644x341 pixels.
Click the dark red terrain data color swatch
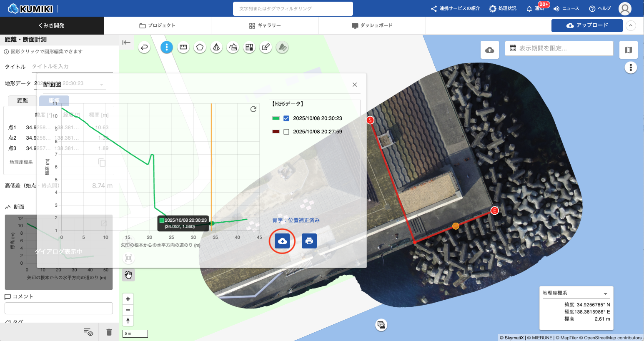pos(276,132)
